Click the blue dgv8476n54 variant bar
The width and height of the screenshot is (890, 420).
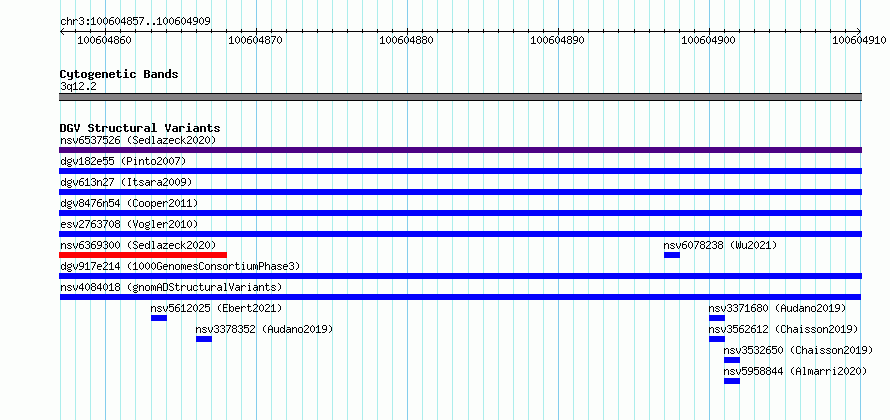point(460,213)
